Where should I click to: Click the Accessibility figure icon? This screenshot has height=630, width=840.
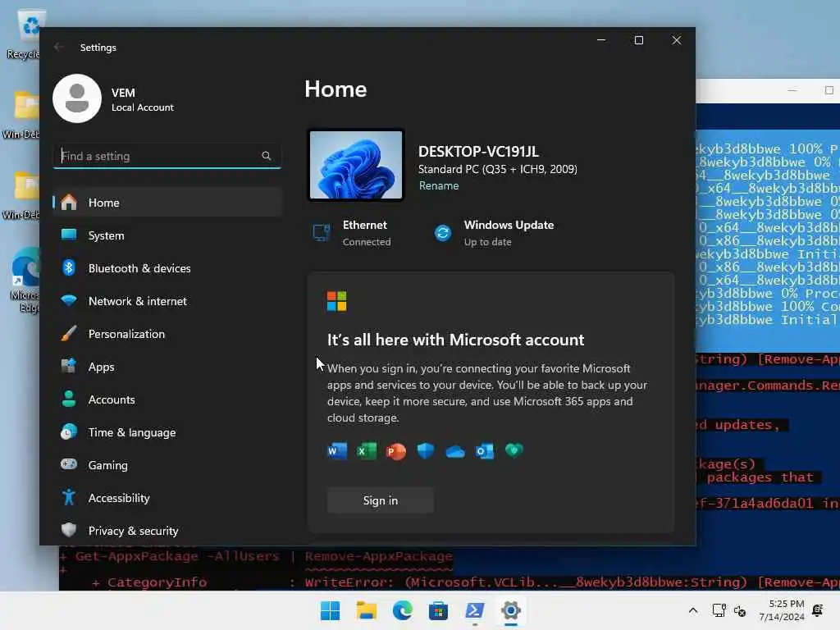(x=69, y=498)
